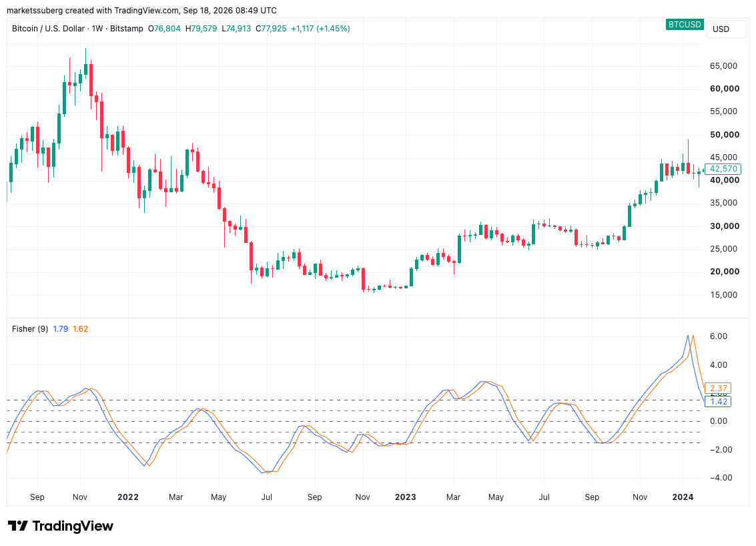The height and width of the screenshot is (546, 756).
Task: Click the low value L74,913
Action: (236, 29)
